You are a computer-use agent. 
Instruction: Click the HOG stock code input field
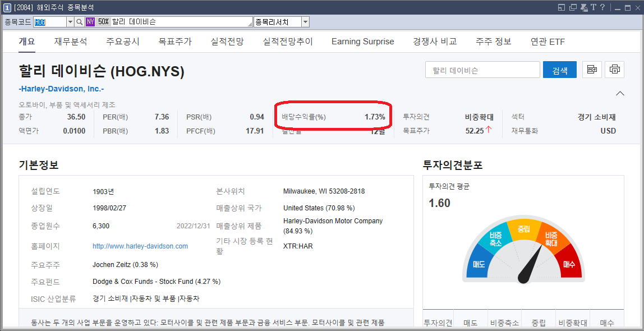pos(50,22)
